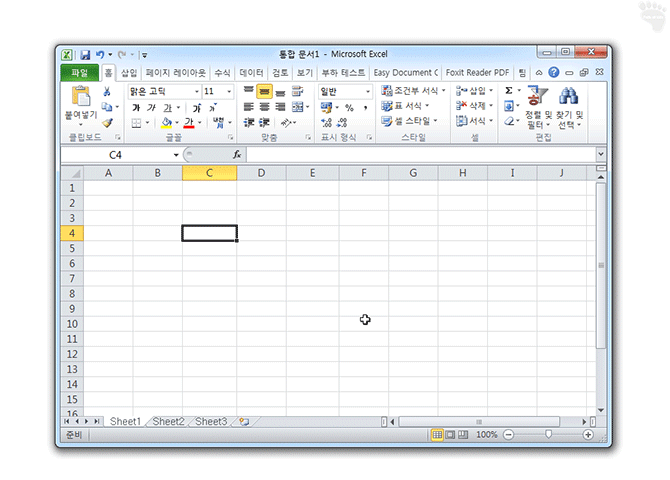670x480 pixels.
Task: Expand the Name Box dropdown arrow
Action: 176,155
